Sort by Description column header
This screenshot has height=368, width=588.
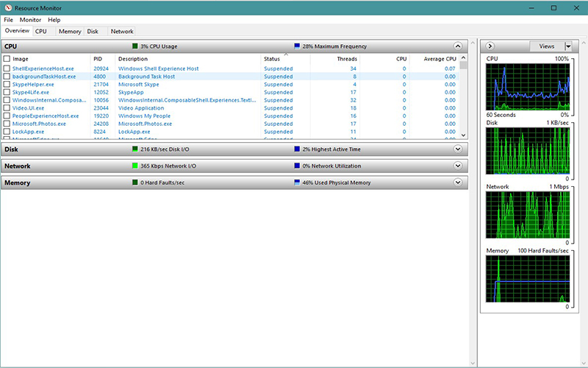point(187,59)
